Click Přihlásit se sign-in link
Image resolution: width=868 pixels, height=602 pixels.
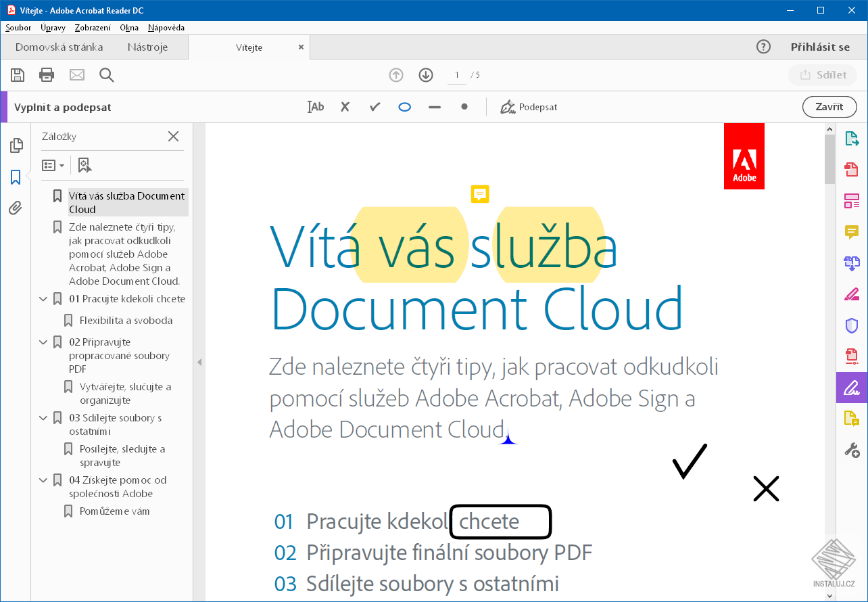[x=821, y=47]
